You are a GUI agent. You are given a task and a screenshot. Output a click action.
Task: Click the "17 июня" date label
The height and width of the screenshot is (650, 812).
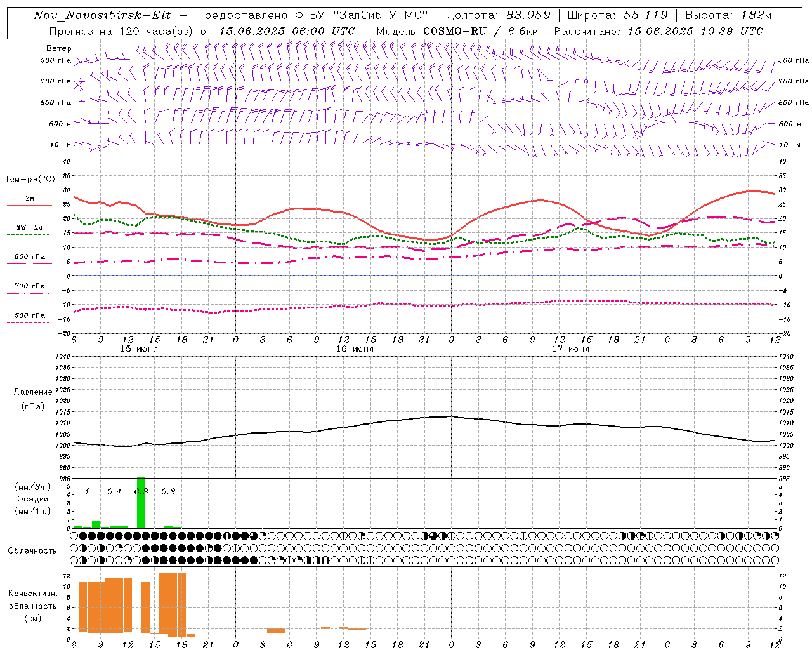(570, 349)
